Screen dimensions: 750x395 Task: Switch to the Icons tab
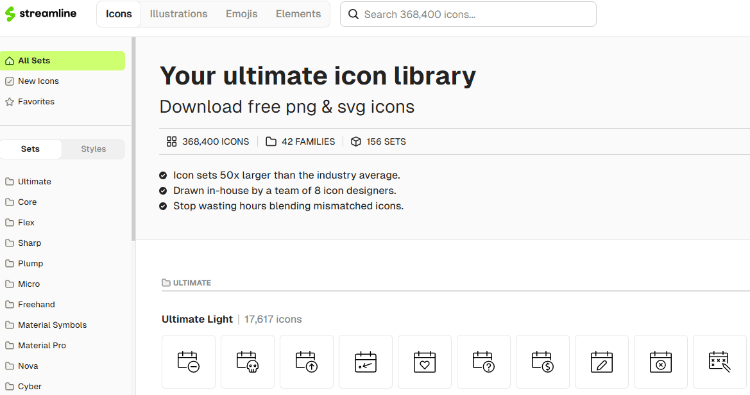[x=119, y=14]
